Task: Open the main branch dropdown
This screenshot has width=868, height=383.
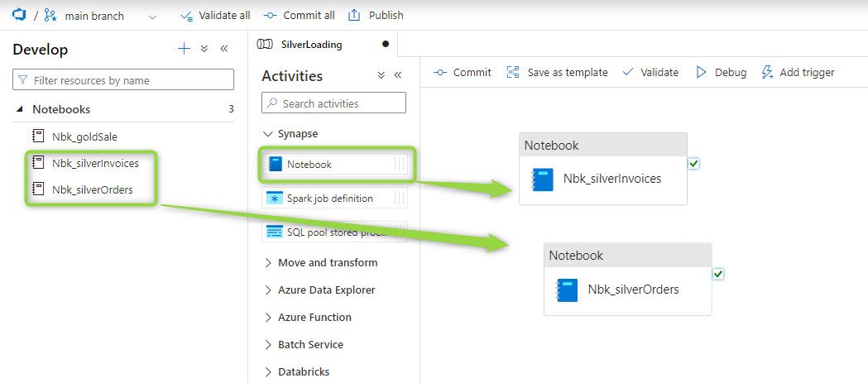Action: coord(153,17)
